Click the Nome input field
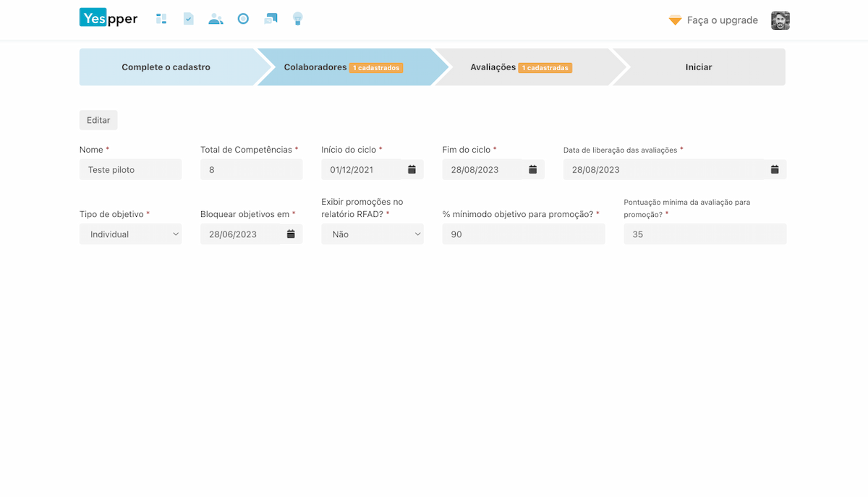The height and width of the screenshot is (497, 868). 130,169
